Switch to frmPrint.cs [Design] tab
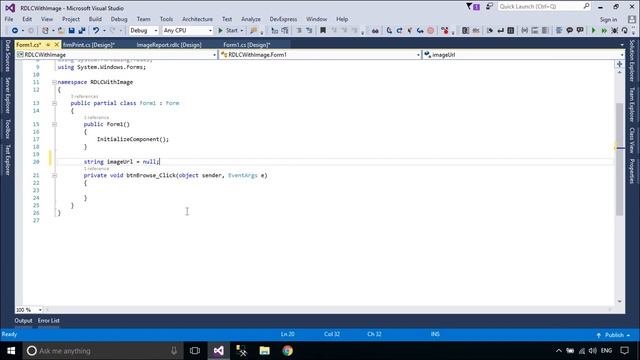The width and height of the screenshot is (640, 360). [89, 45]
